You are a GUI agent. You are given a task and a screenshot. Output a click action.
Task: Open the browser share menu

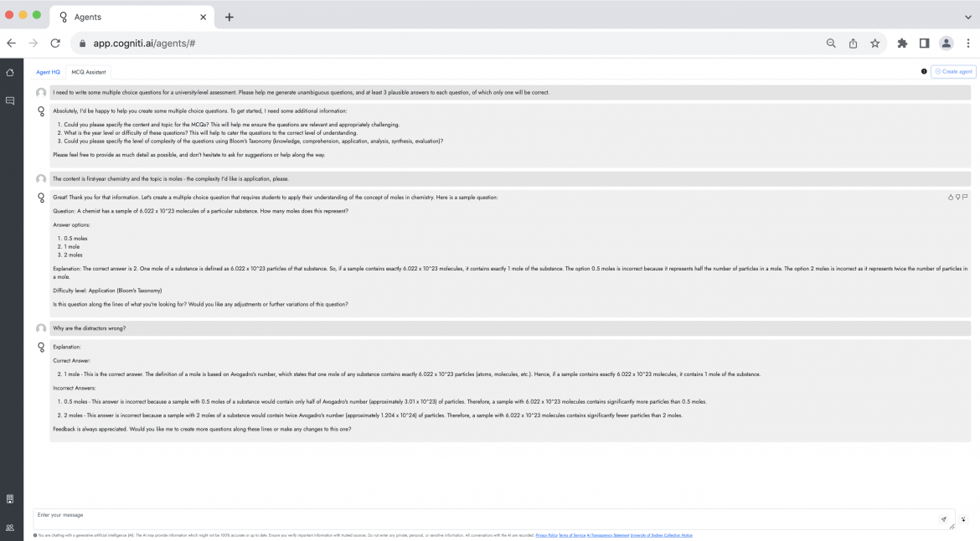point(854,43)
